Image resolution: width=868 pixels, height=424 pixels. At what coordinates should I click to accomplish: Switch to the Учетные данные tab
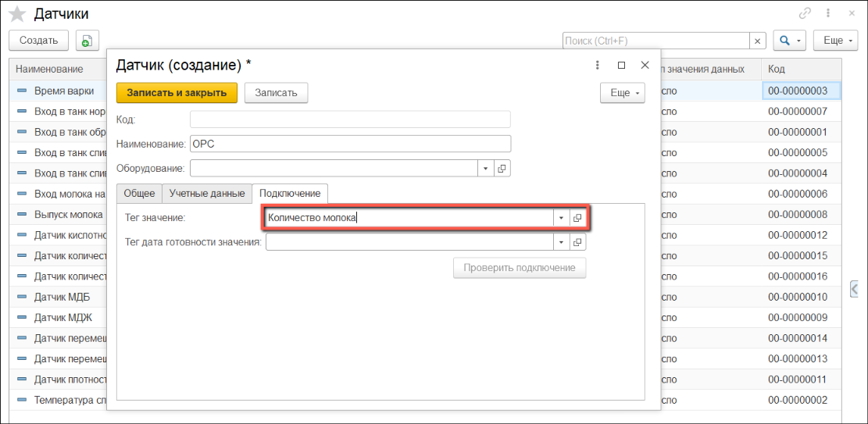[x=208, y=193]
